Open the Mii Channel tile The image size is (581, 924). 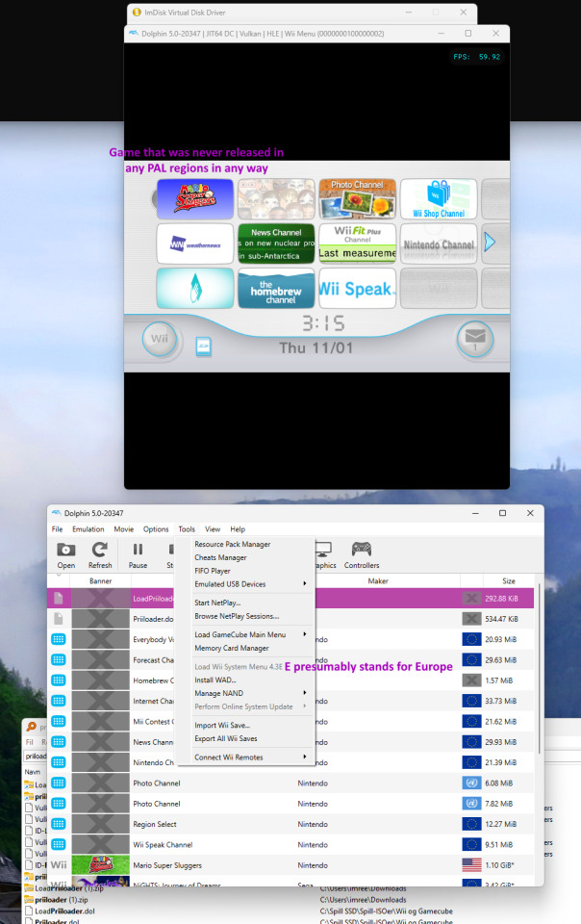(276, 198)
